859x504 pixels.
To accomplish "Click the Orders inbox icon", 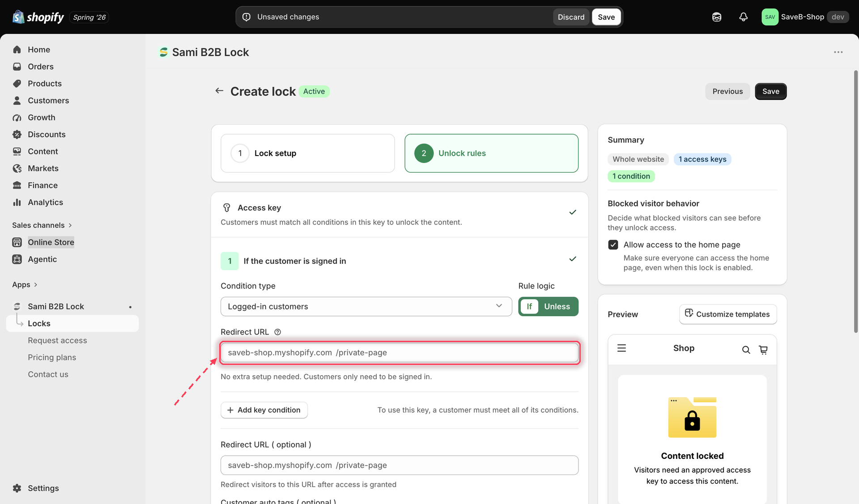I will coord(17,67).
